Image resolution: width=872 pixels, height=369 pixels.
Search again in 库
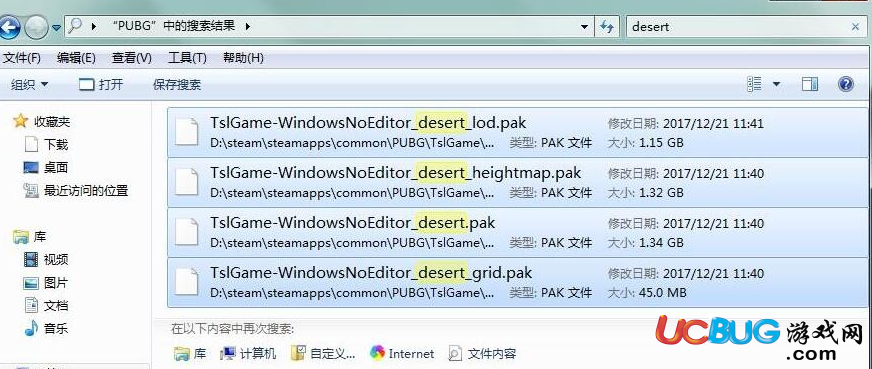tap(190, 353)
